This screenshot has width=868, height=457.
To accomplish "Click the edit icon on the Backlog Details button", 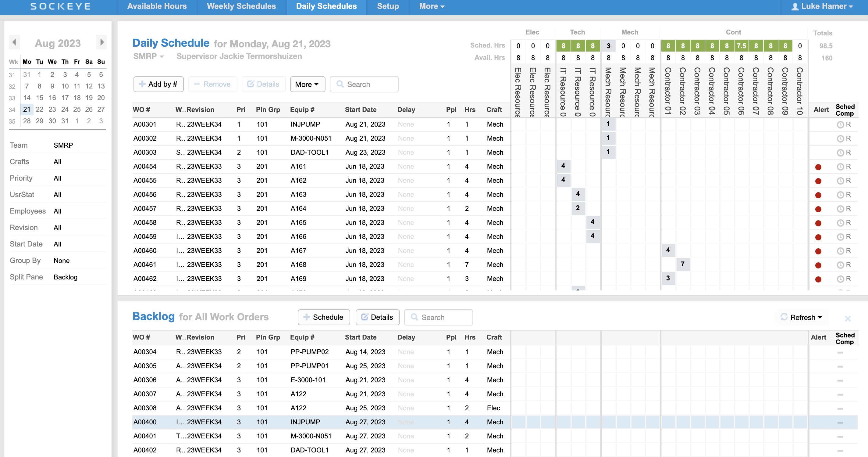I will click(365, 317).
